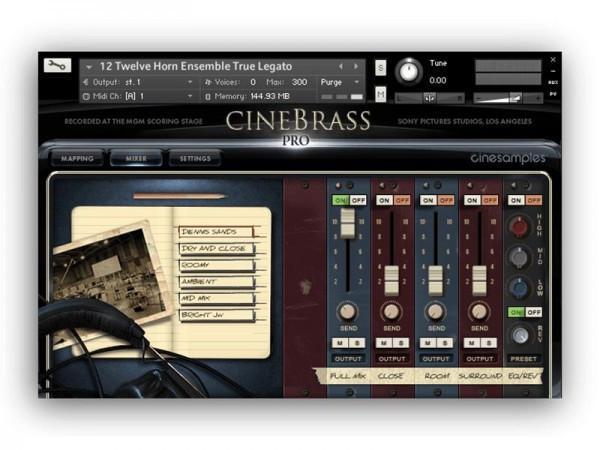The width and height of the screenshot is (600, 450).
Task: Mute the Close channel
Action: click(384, 343)
